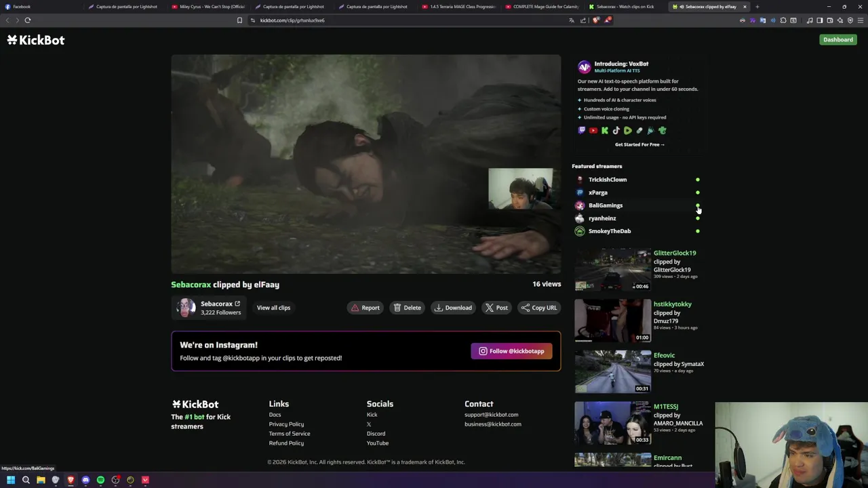
Task: Open the Docs footer link
Action: pyautogui.click(x=275, y=415)
